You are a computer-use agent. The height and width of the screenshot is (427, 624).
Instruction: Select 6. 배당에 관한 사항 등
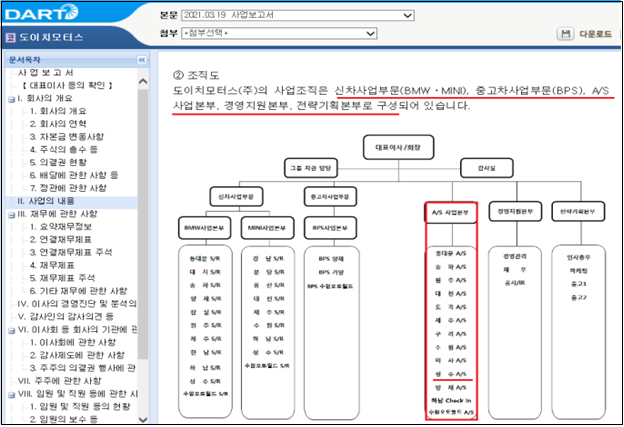coord(74,175)
